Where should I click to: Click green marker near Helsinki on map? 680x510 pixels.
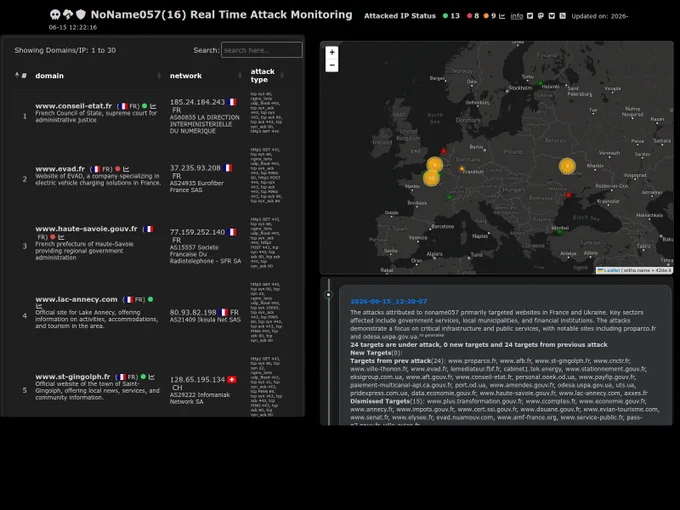coord(540,83)
